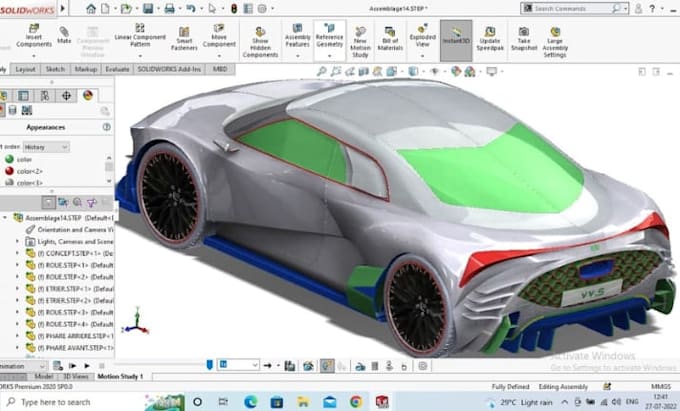Toggle the Autokey button in motion toolbar

(327, 366)
